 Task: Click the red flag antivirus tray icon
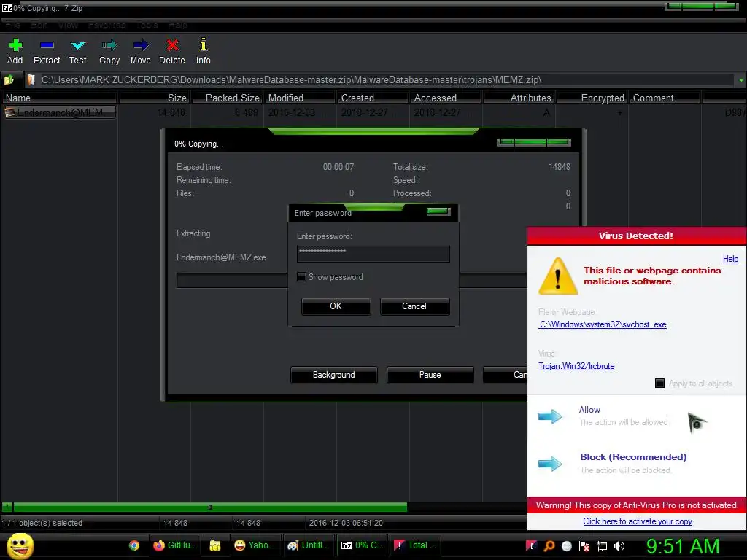pos(531,546)
